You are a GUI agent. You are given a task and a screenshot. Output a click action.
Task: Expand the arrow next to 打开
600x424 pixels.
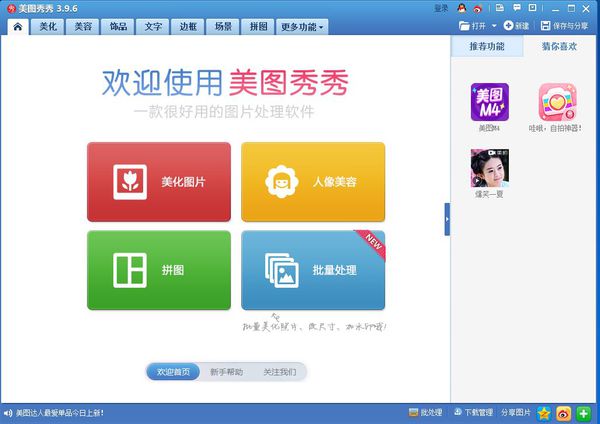(494, 26)
